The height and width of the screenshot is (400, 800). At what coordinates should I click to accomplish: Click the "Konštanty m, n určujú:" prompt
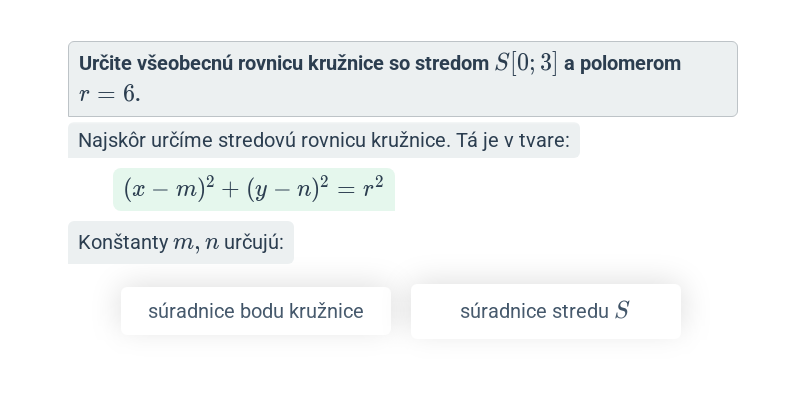(x=181, y=242)
